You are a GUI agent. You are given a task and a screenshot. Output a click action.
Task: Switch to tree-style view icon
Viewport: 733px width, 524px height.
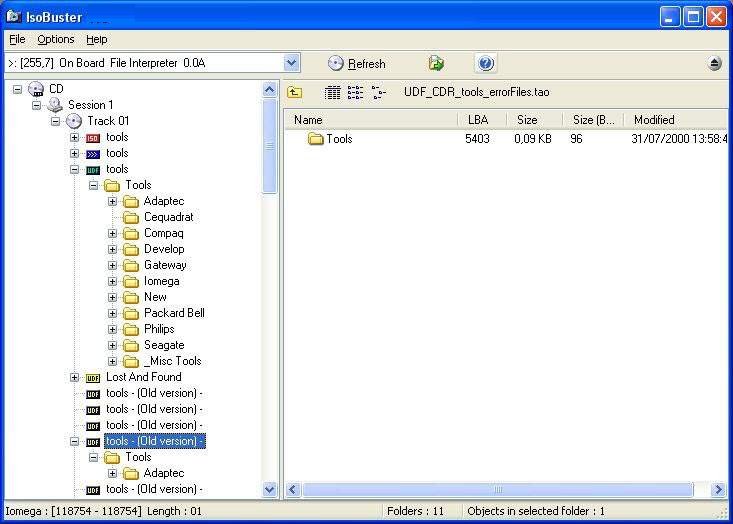coord(379,93)
